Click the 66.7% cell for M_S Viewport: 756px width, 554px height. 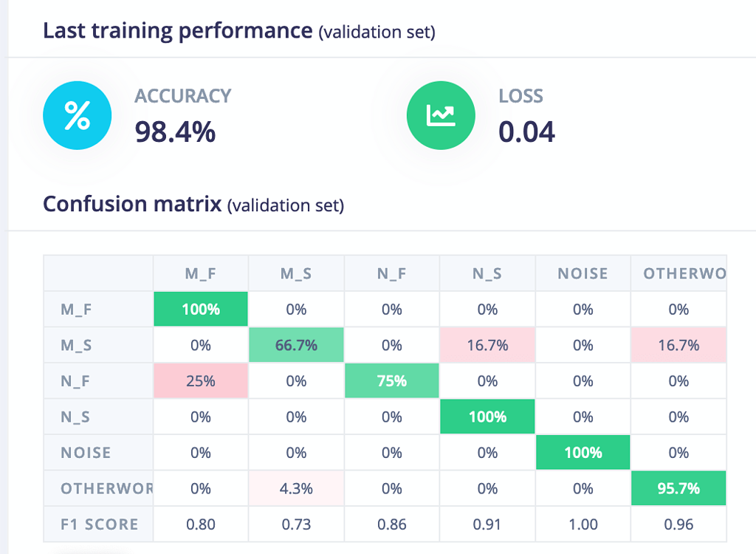click(296, 345)
